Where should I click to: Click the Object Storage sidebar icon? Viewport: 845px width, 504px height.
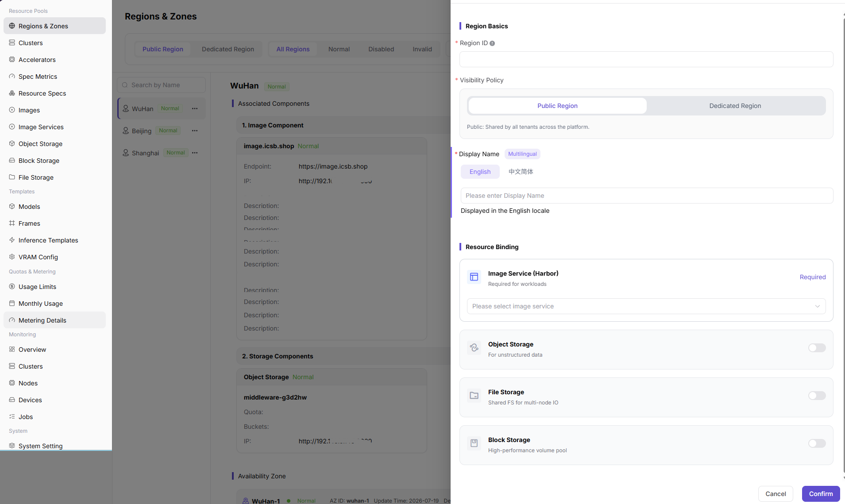tap(12, 144)
